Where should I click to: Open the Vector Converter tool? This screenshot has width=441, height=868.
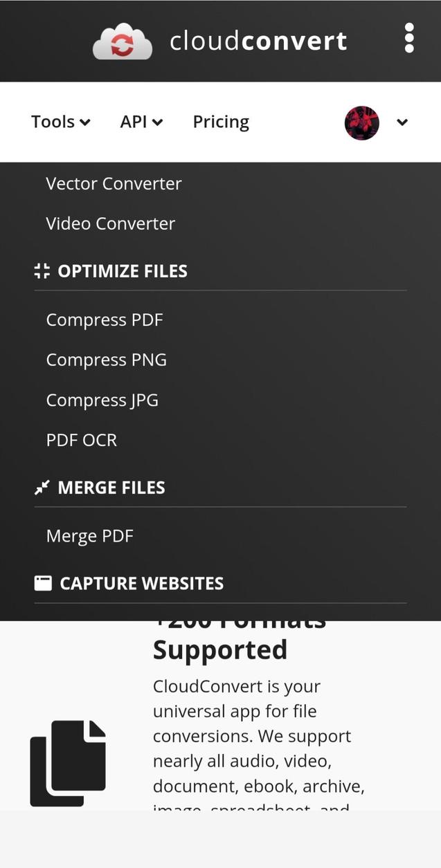[114, 182]
